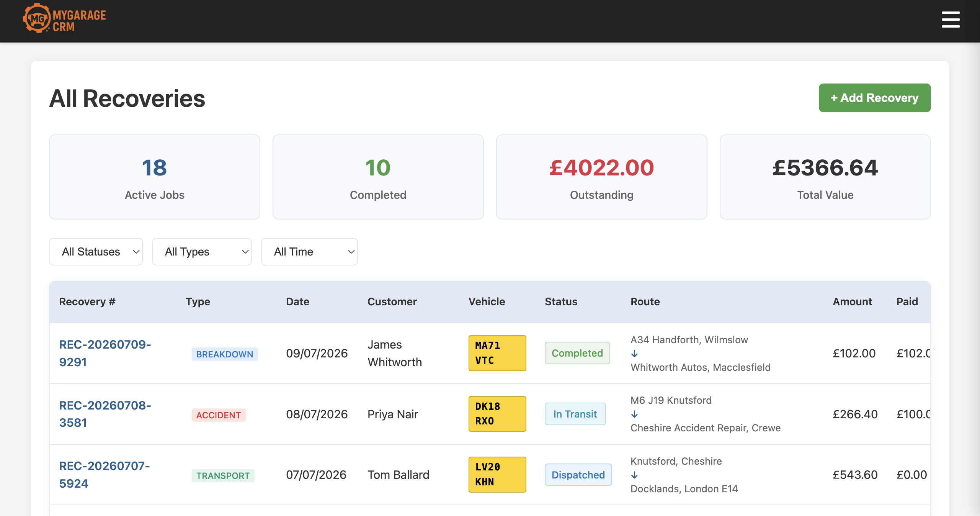Click the date 07/07/2026

click(x=316, y=475)
